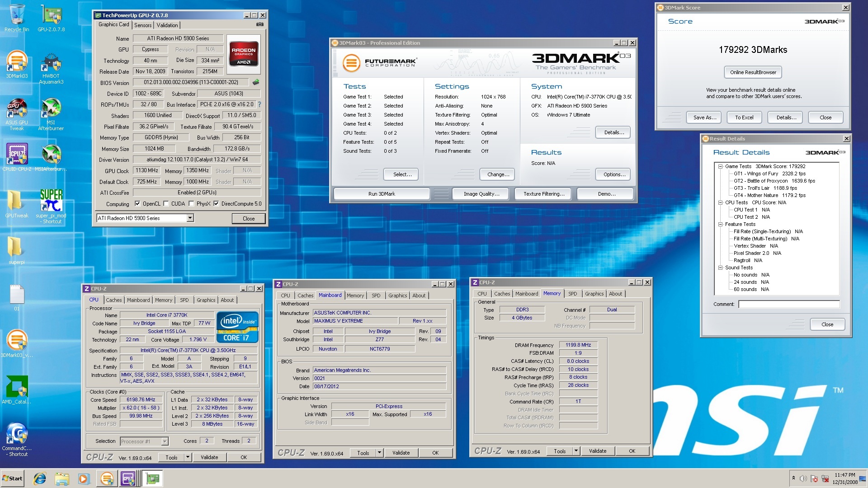
Task: Click Save As... in 3DMark Score window
Action: [x=704, y=117]
